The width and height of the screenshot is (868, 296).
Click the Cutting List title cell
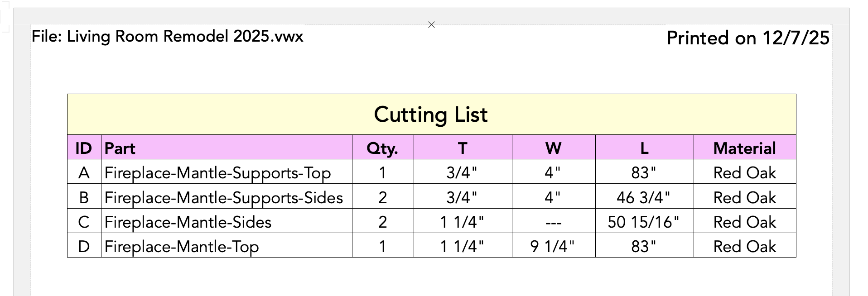(431, 115)
